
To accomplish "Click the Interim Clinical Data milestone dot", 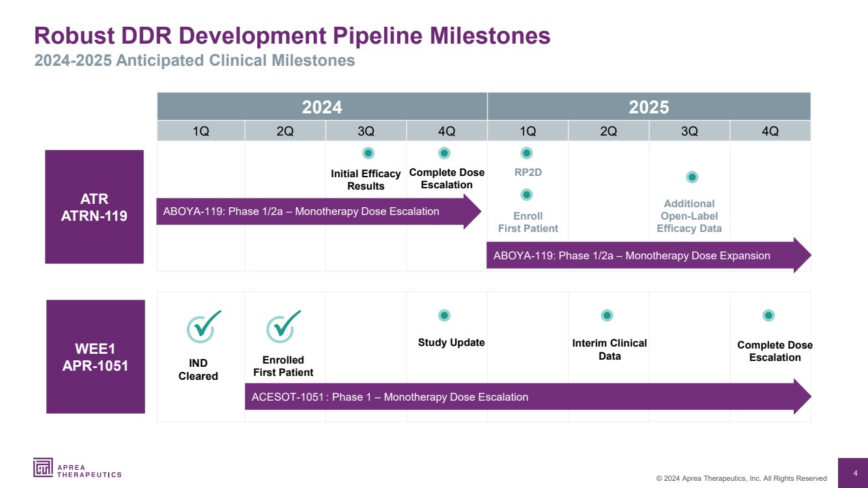I will point(607,315).
